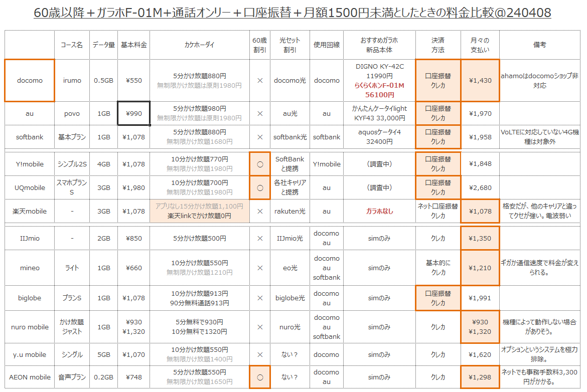Viewport: 587px width, 392px height.
Task: Select the docomo carrier cell in first column
Action: coord(30,80)
